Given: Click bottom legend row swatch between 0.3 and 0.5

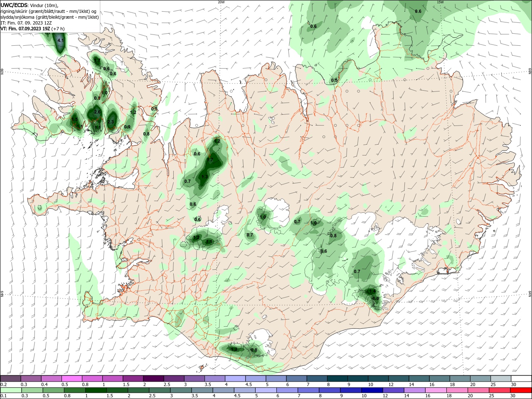Looking at the screenshot, I should click(32, 390).
